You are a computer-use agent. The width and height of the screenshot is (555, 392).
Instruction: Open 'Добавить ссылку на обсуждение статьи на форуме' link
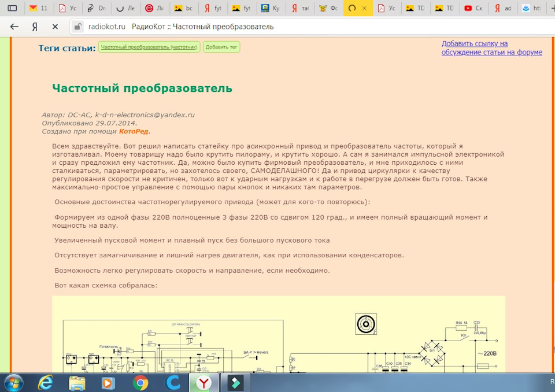pos(491,48)
